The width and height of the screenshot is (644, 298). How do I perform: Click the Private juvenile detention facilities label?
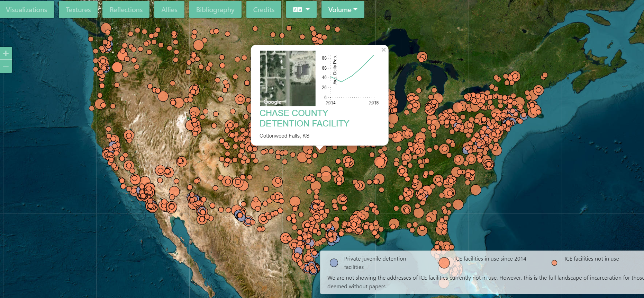(375, 263)
